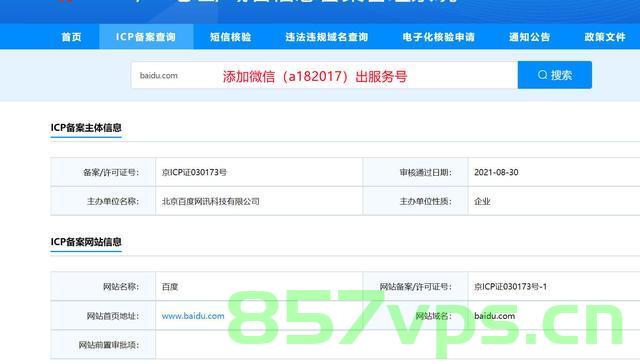Click the magnifier icon in search button
The height and width of the screenshot is (364, 640).
[542, 75]
